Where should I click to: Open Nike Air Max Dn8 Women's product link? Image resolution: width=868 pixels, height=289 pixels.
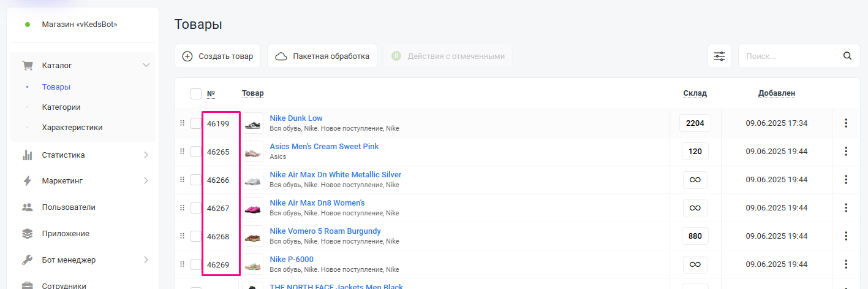317,203
